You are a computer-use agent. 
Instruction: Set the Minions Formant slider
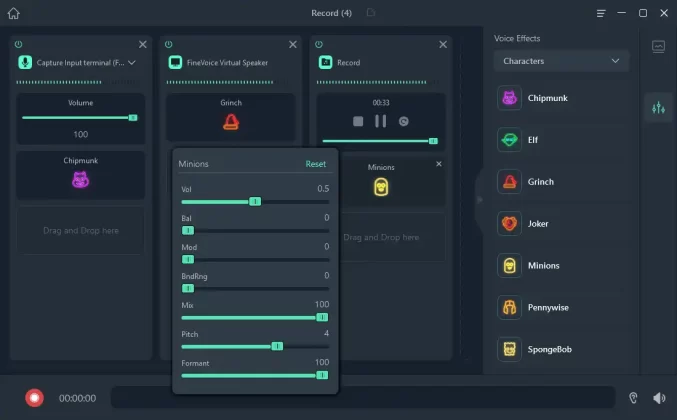(x=255, y=375)
